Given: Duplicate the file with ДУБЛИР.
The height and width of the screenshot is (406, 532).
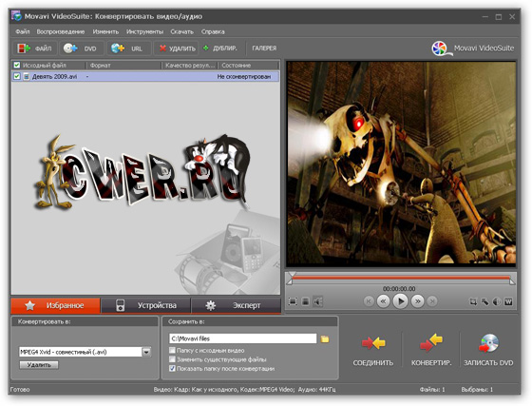Looking at the screenshot, I should (x=219, y=48).
